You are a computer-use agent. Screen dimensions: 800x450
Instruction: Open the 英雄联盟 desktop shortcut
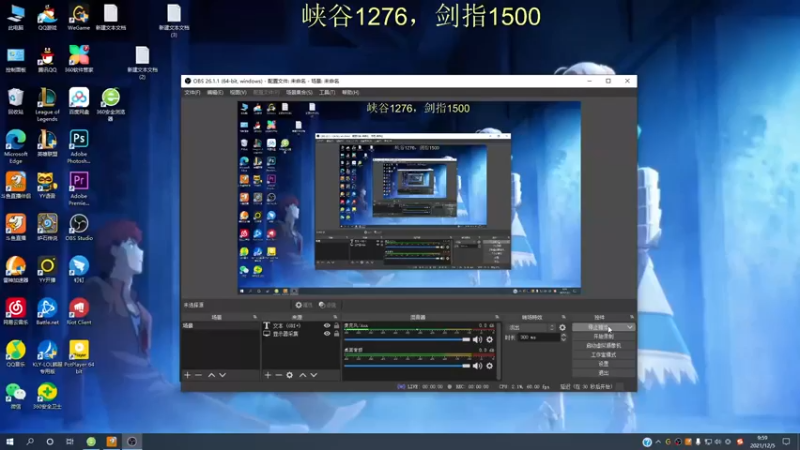click(x=47, y=143)
